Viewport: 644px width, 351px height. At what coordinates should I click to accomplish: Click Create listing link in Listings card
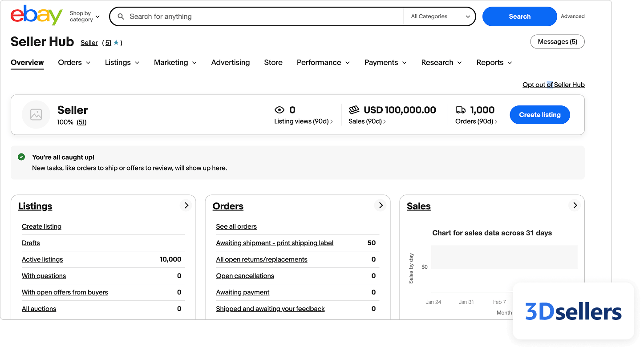pos(41,226)
